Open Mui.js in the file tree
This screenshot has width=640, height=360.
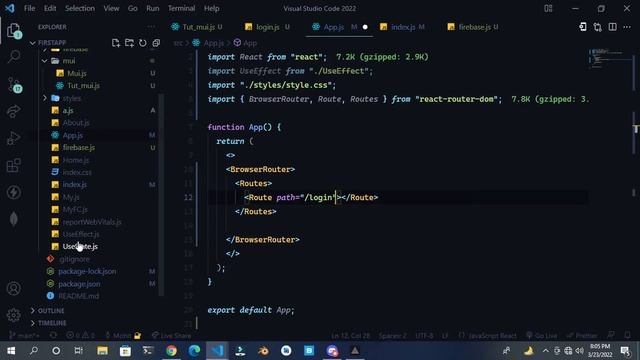[77, 73]
